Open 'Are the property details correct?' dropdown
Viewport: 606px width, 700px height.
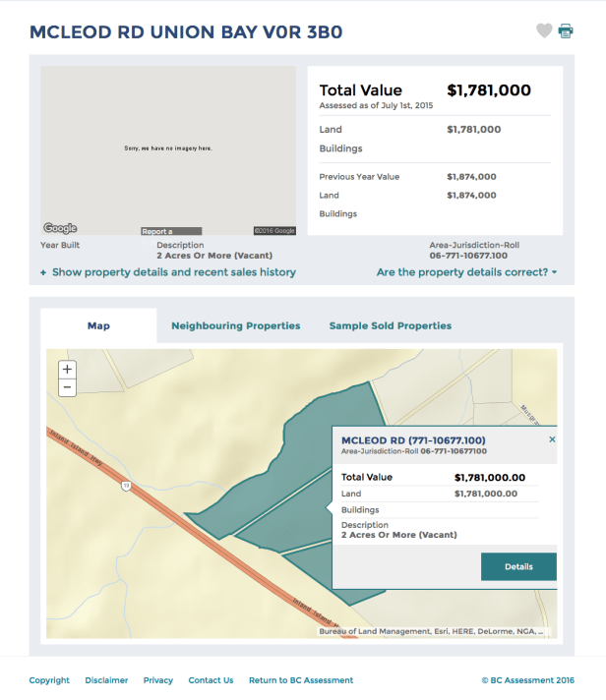(466, 272)
